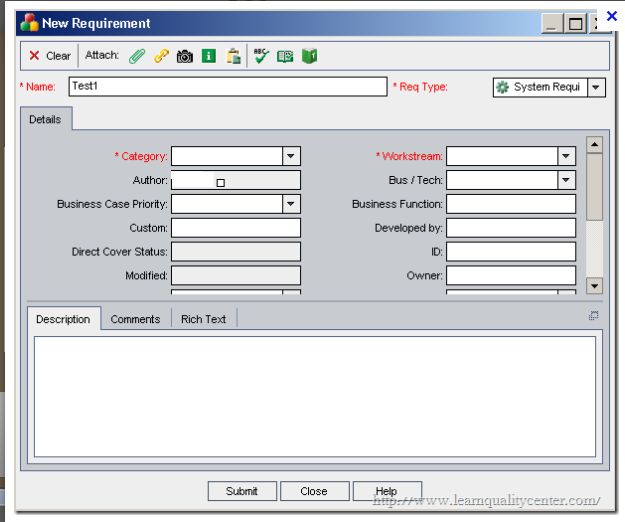625x522 pixels.
Task: Click the Developed by field
Action: click(511, 228)
